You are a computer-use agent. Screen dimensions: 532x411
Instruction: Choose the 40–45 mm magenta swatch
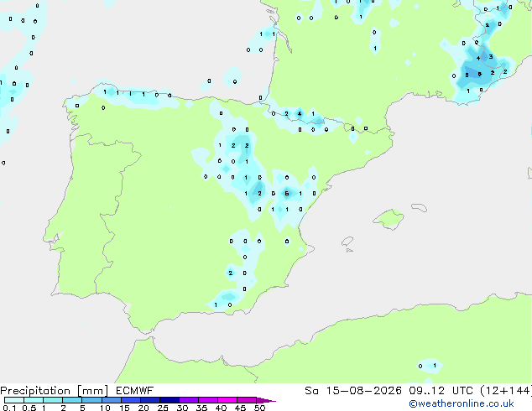tap(227, 400)
